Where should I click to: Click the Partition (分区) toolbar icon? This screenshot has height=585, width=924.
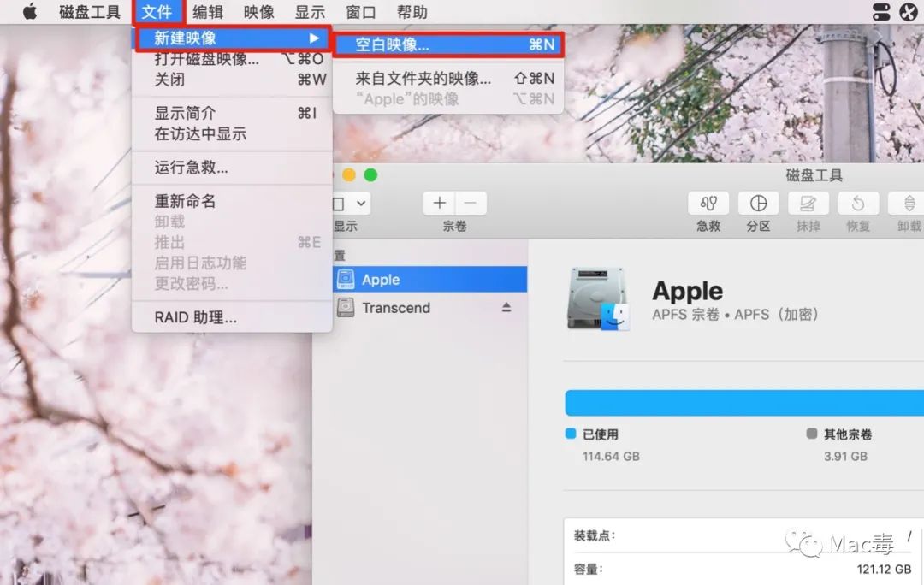[758, 204]
